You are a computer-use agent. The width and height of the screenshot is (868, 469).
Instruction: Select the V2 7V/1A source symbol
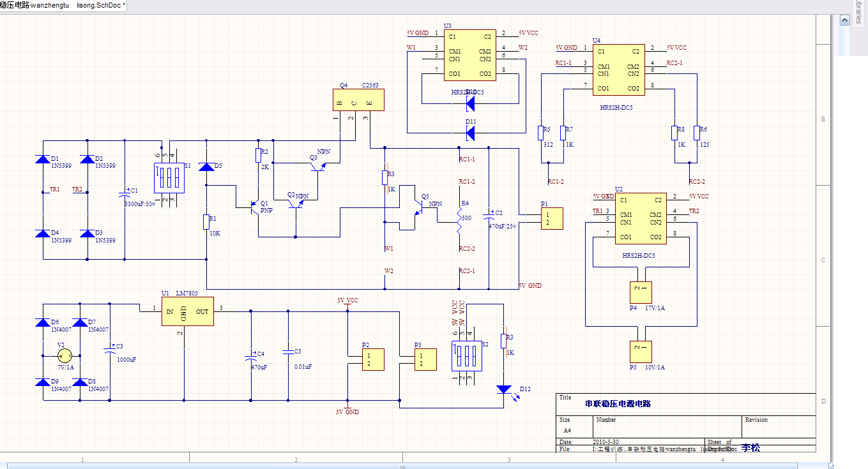coord(65,356)
